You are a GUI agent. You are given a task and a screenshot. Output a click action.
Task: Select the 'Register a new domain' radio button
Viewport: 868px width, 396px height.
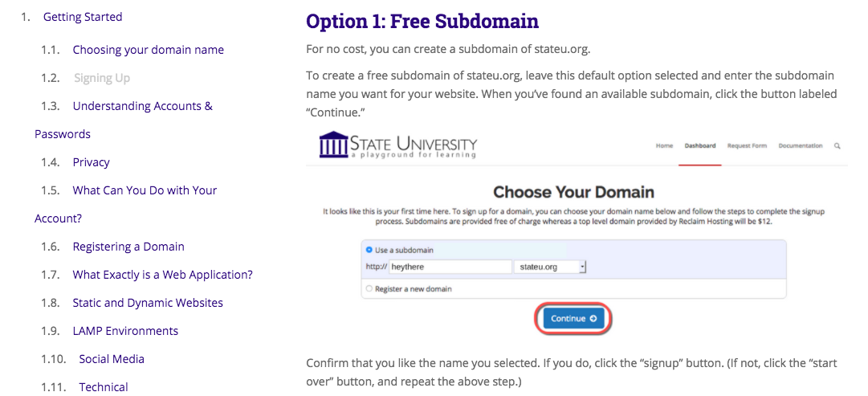(x=369, y=289)
